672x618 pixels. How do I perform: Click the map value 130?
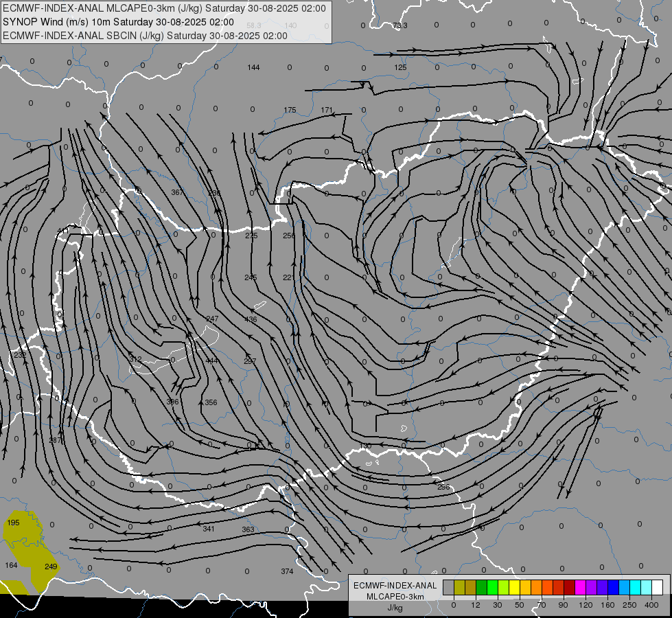pyautogui.click(x=365, y=446)
